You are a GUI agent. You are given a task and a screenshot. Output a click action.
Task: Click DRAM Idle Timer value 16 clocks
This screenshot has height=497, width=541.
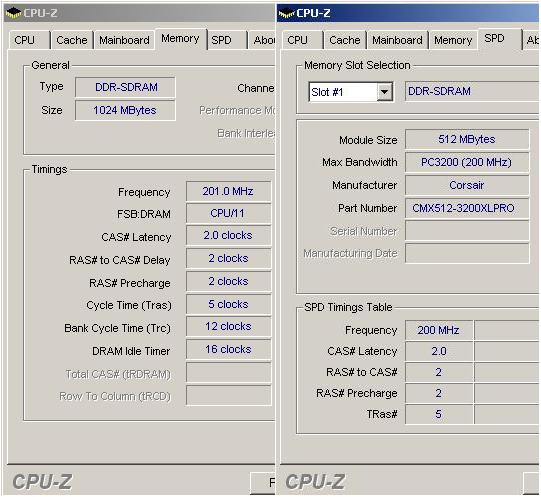pyautogui.click(x=228, y=350)
